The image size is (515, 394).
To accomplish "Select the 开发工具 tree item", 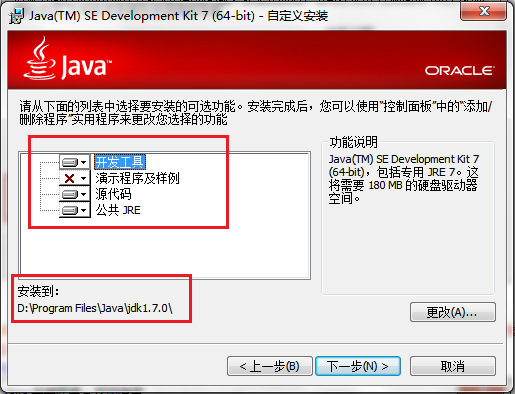I will (x=120, y=162).
